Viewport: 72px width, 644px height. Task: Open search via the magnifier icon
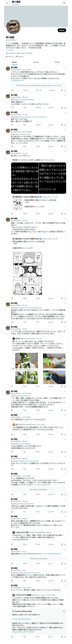coord(64,3)
